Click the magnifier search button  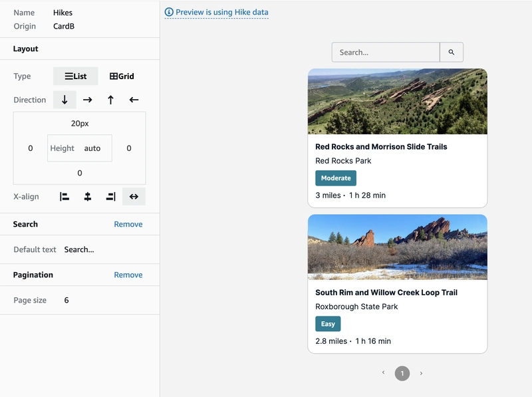[452, 53]
